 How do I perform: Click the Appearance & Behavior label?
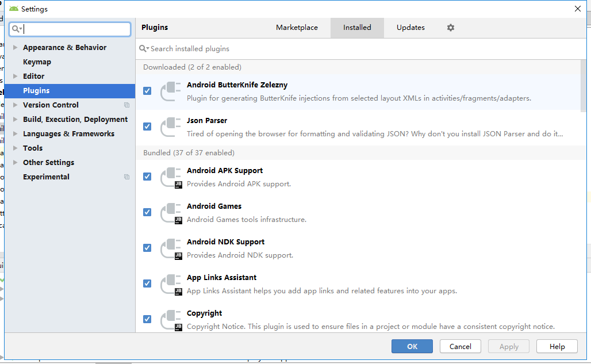coord(64,48)
